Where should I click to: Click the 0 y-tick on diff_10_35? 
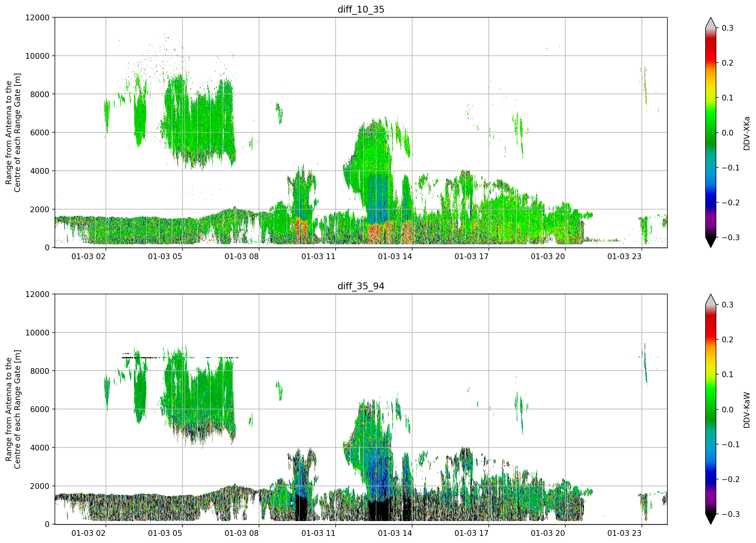[47, 248]
